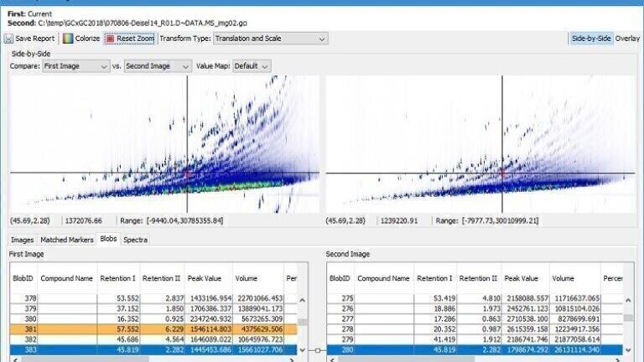Click the divider handle between the tables
Image resolution: width=644 pixels, height=362 pixels.
pos(318,350)
